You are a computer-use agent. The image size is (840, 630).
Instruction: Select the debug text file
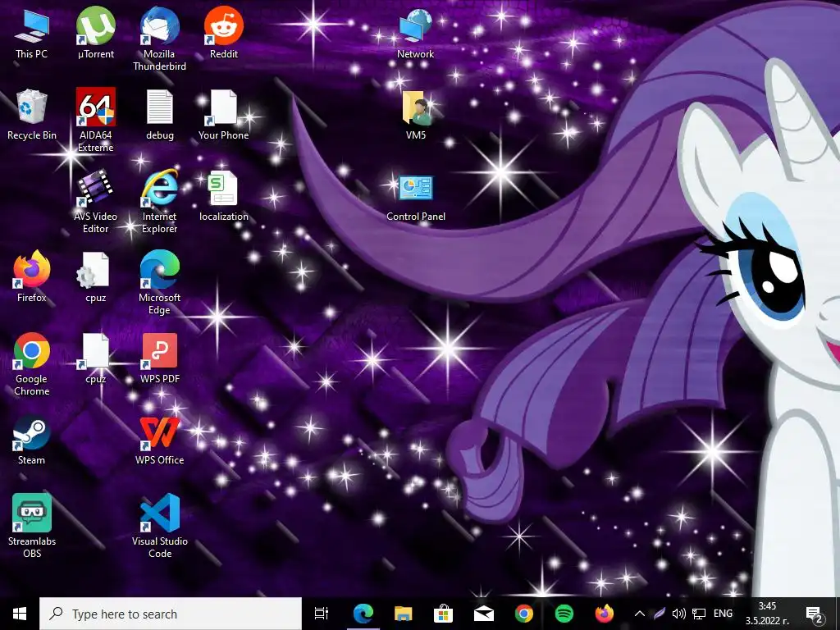pos(160,115)
